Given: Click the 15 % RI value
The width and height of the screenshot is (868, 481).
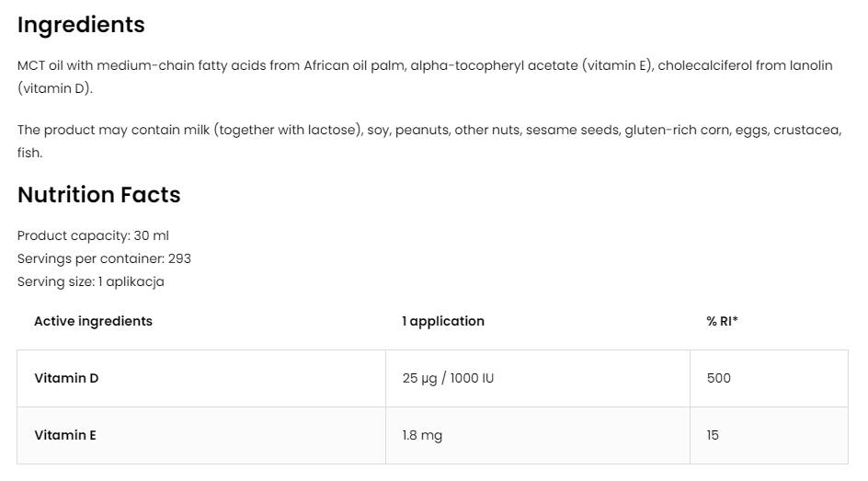Looking at the screenshot, I should pos(713,435).
